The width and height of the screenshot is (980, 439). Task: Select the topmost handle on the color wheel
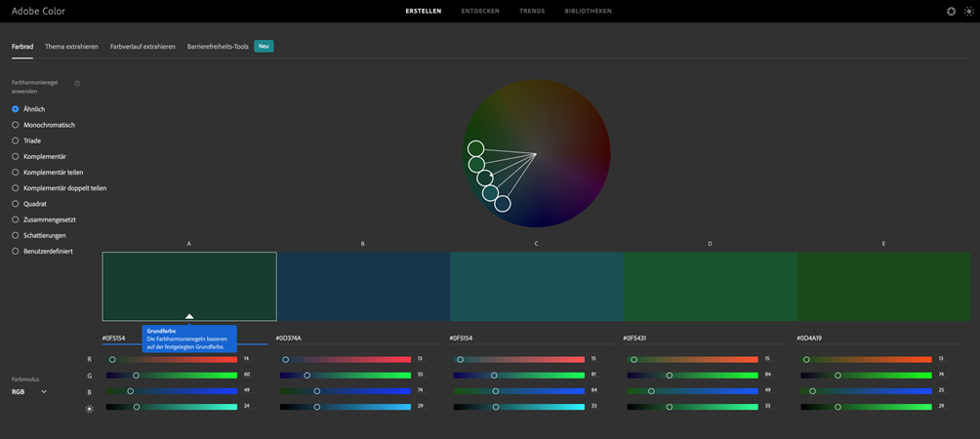[x=475, y=148]
